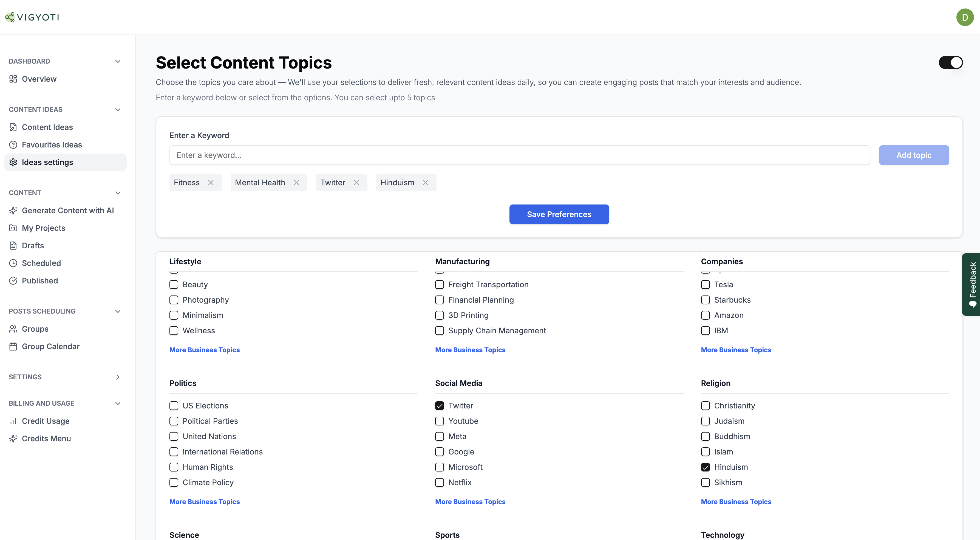Collapse the Billing and Usage section chevron
980x540 pixels.
pos(118,403)
